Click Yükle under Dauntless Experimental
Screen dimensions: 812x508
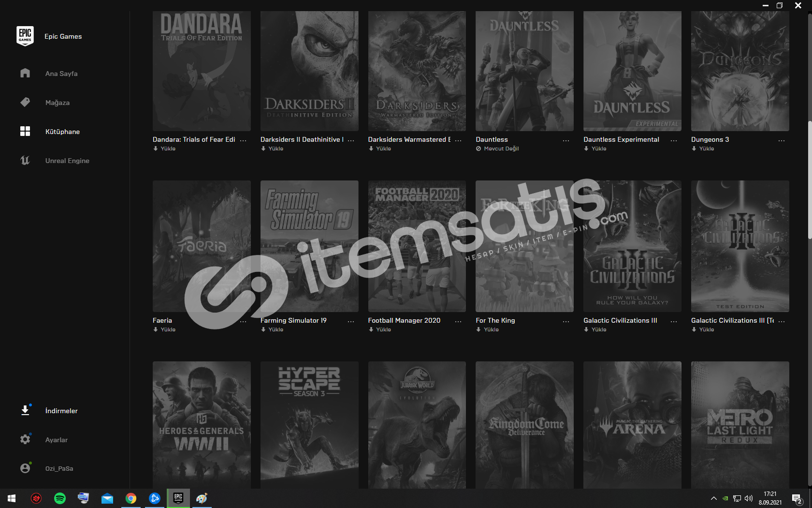[595, 149]
